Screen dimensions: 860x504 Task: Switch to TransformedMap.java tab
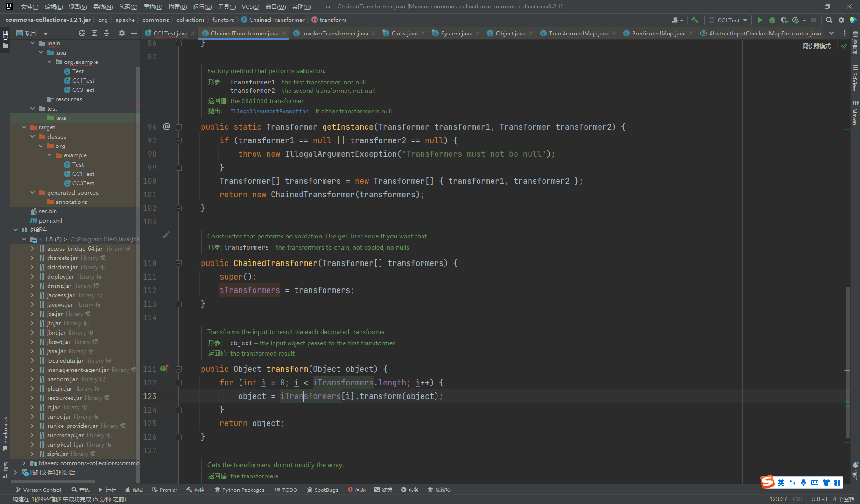pos(578,33)
